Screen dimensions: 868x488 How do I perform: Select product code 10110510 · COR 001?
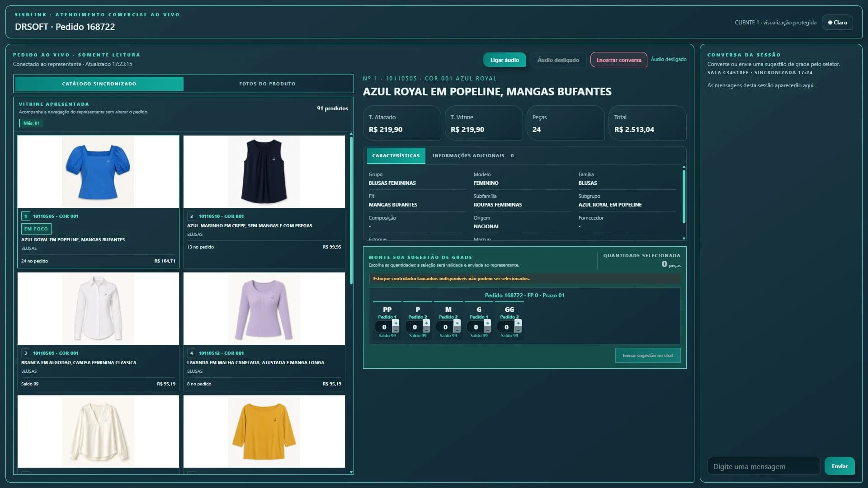click(x=221, y=216)
